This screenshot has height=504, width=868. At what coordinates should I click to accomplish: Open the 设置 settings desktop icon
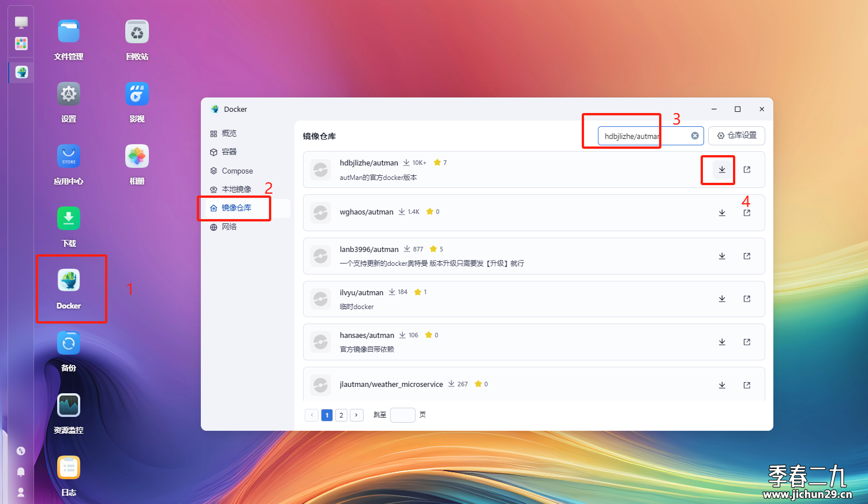(69, 94)
